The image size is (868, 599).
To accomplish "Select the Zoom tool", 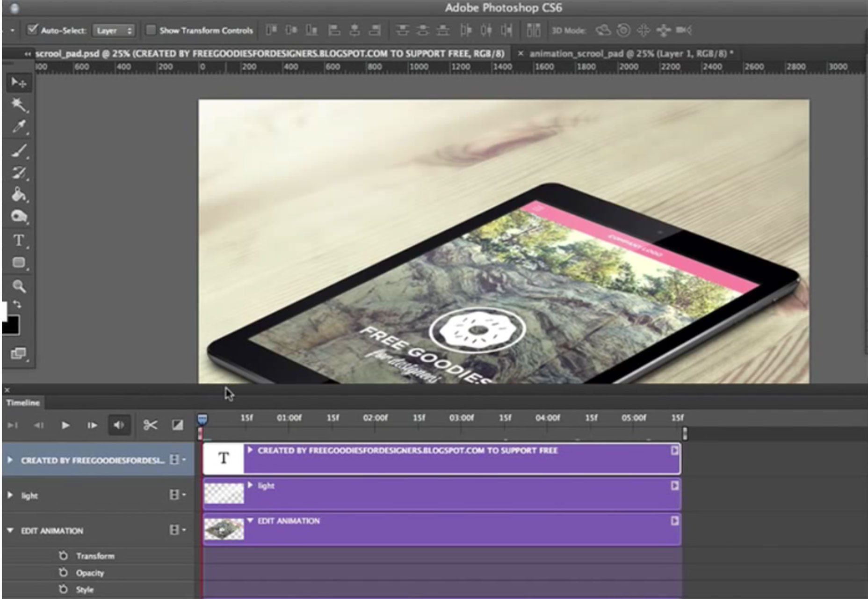I will click(x=19, y=286).
